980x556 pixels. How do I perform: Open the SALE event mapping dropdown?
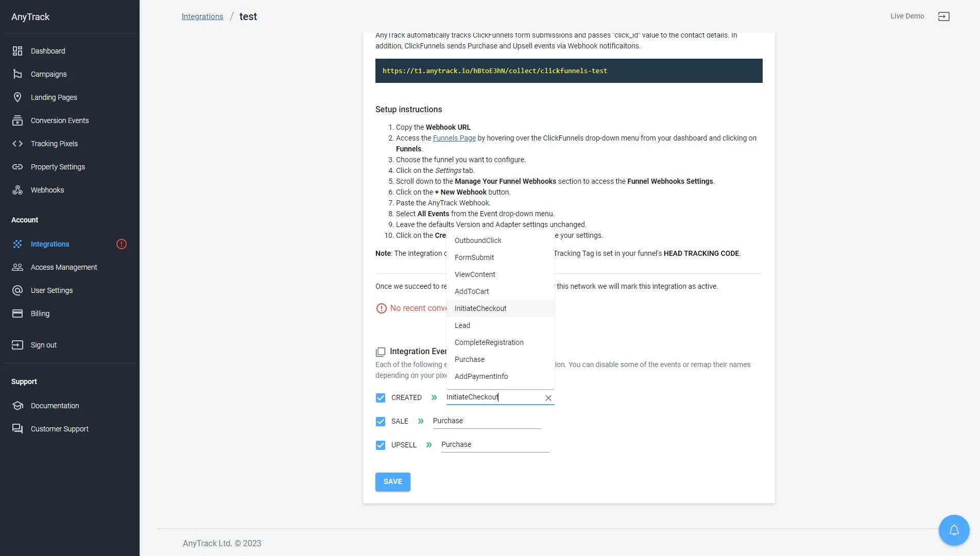pos(487,421)
